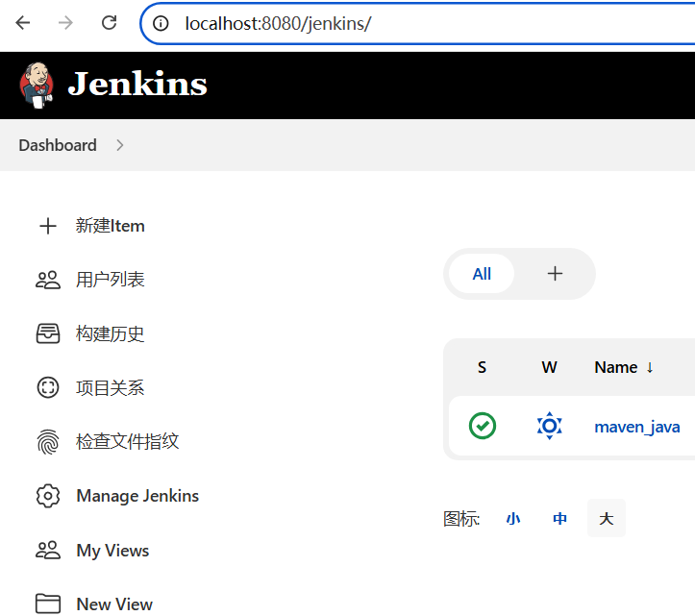
Task: Click the sunny weather icon for maven_java
Action: [x=549, y=426]
